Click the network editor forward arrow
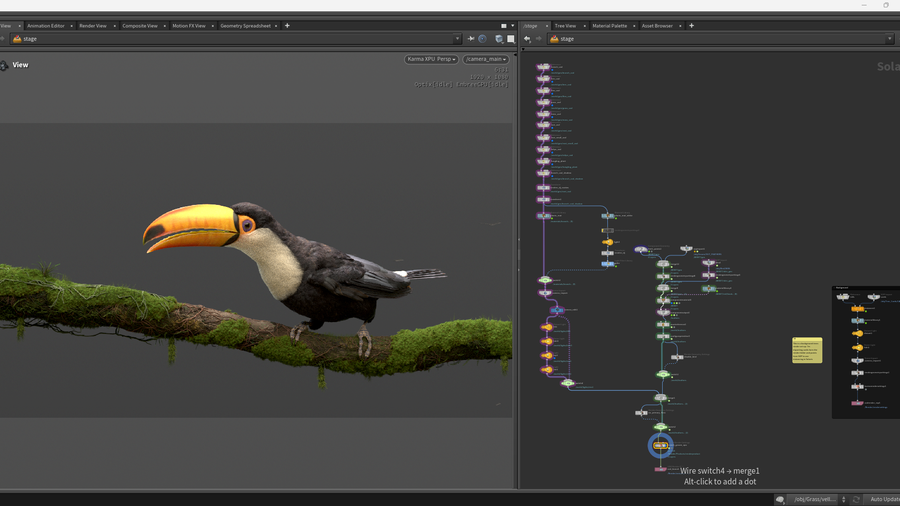This screenshot has width=900, height=506. pyautogui.click(x=538, y=39)
